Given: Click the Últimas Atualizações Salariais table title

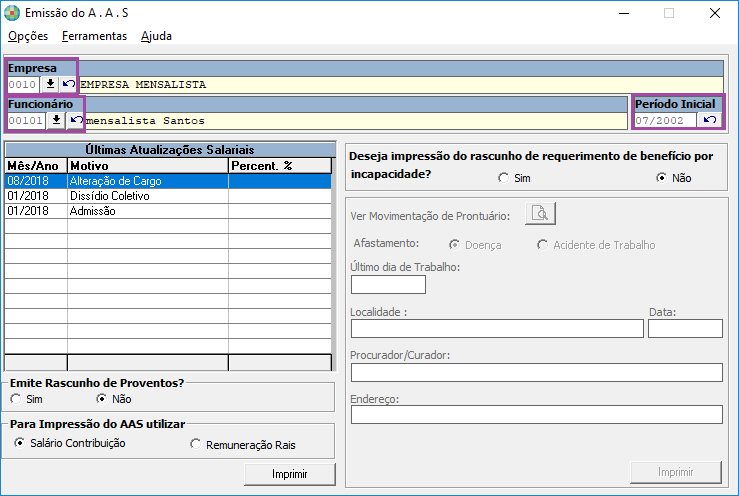Looking at the screenshot, I should point(170,150).
